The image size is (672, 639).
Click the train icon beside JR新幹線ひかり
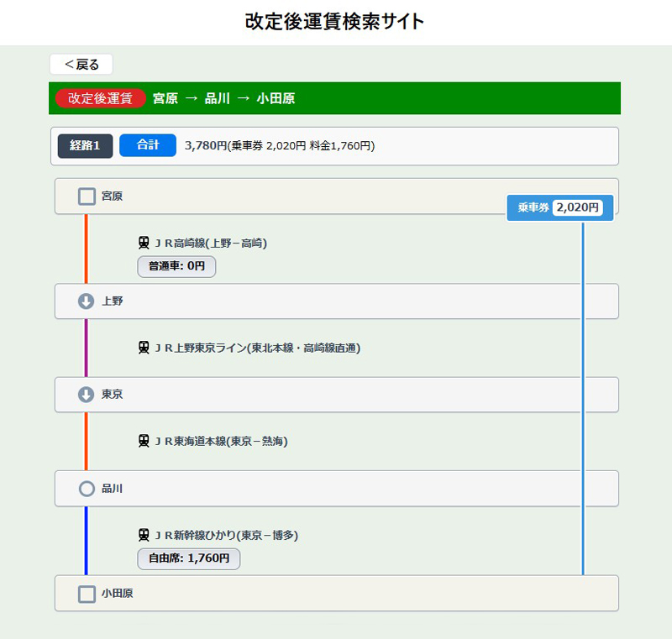tap(144, 535)
